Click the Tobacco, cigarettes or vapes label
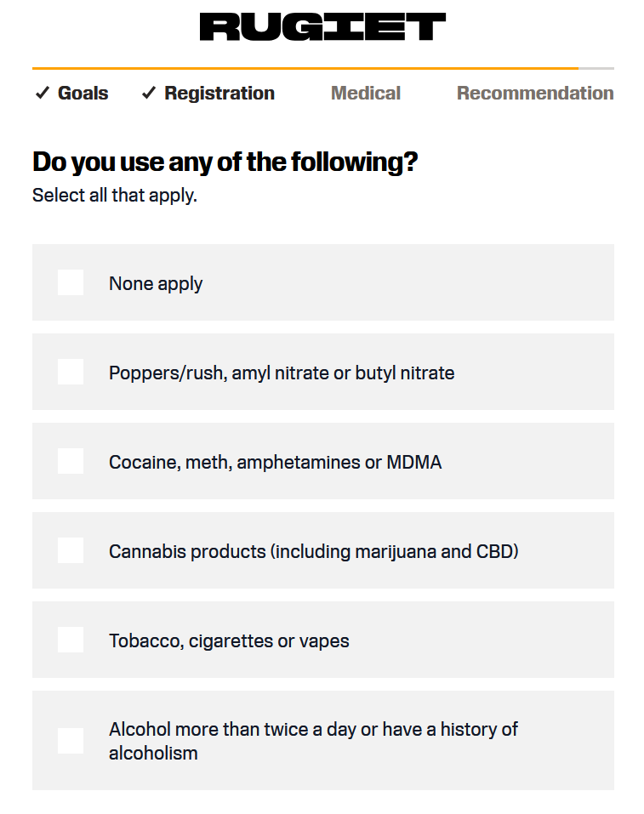 point(229,641)
